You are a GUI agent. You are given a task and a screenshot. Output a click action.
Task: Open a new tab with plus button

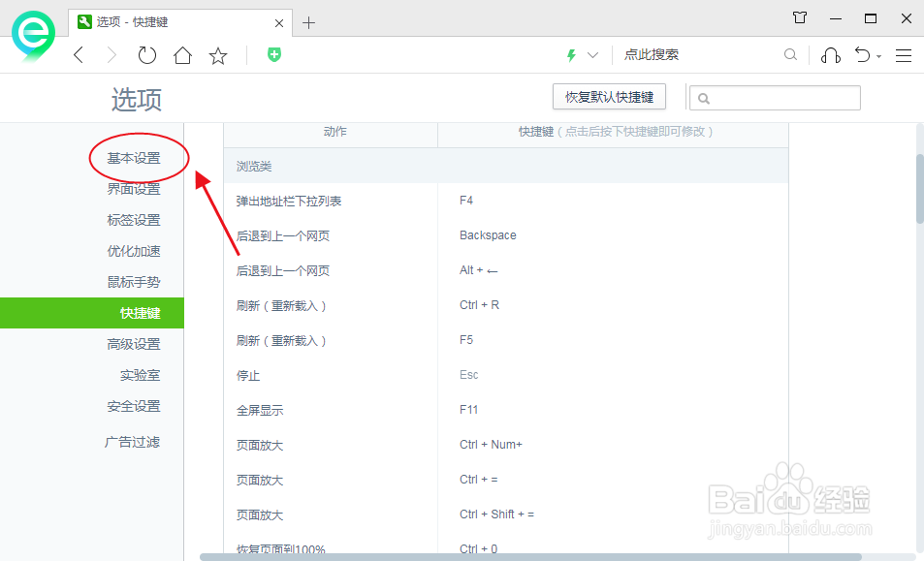click(x=308, y=23)
